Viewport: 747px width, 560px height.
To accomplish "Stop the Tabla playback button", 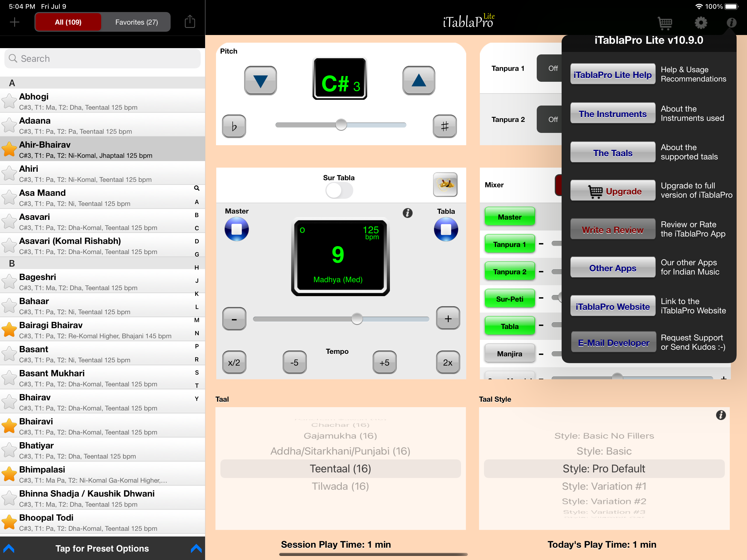I will 446,229.
